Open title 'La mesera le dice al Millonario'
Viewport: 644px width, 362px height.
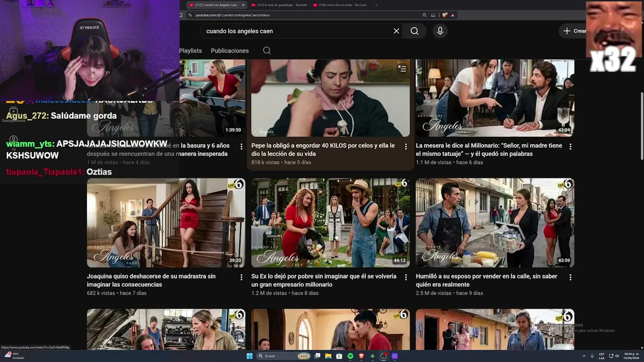pyautogui.click(x=489, y=150)
